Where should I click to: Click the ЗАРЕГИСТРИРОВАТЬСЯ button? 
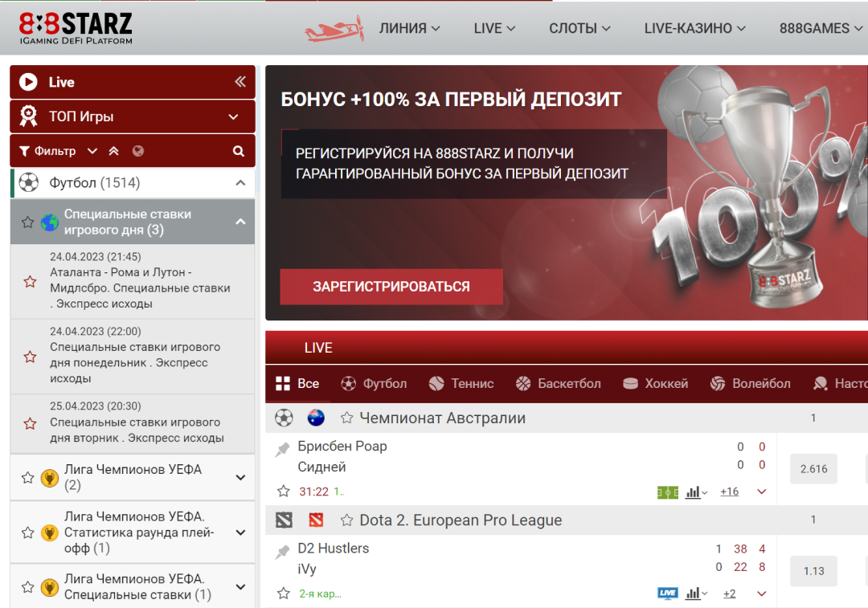tap(391, 287)
